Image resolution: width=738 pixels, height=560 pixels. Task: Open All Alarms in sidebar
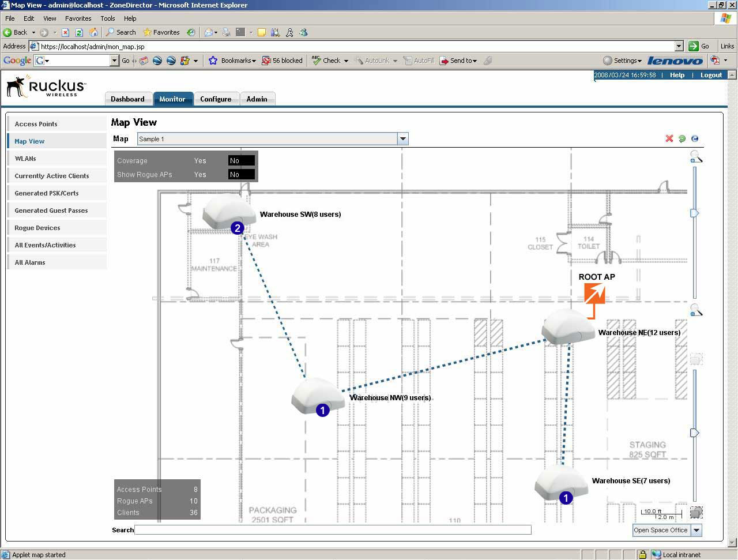tap(57, 262)
